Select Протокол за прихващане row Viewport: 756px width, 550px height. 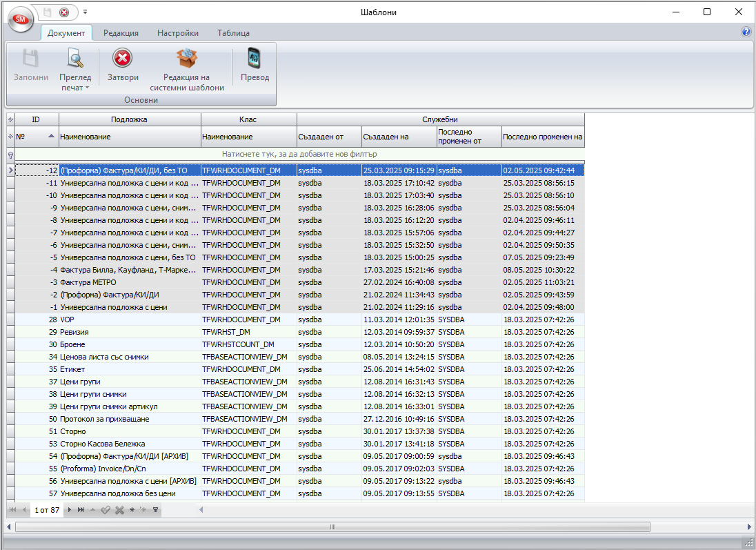pyautogui.click(x=299, y=419)
